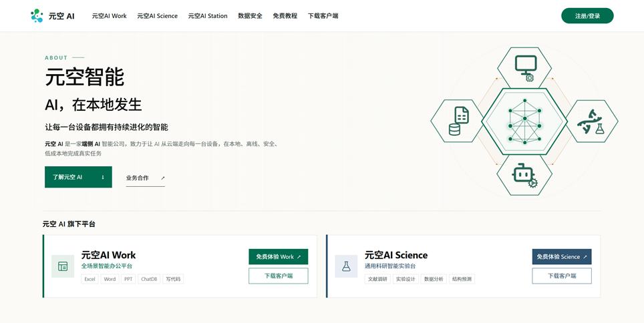Click the 结构预测 tag
Image resolution: width=644 pixels, height=323 pixels.
pos(462,279)
